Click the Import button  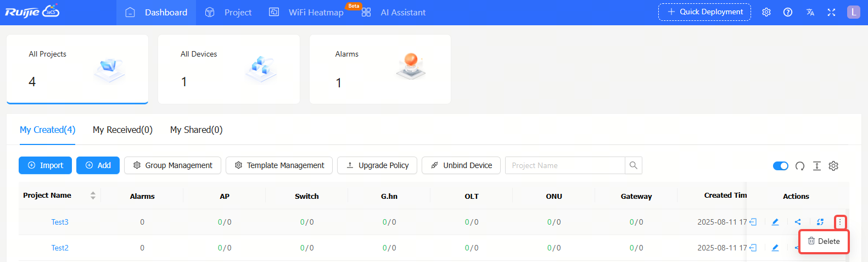[x=46, y=165]
